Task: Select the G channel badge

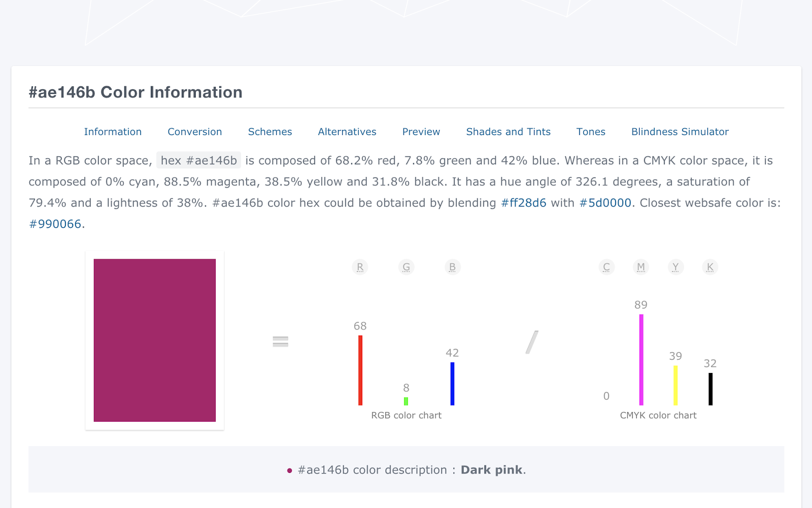Action: 406,267
